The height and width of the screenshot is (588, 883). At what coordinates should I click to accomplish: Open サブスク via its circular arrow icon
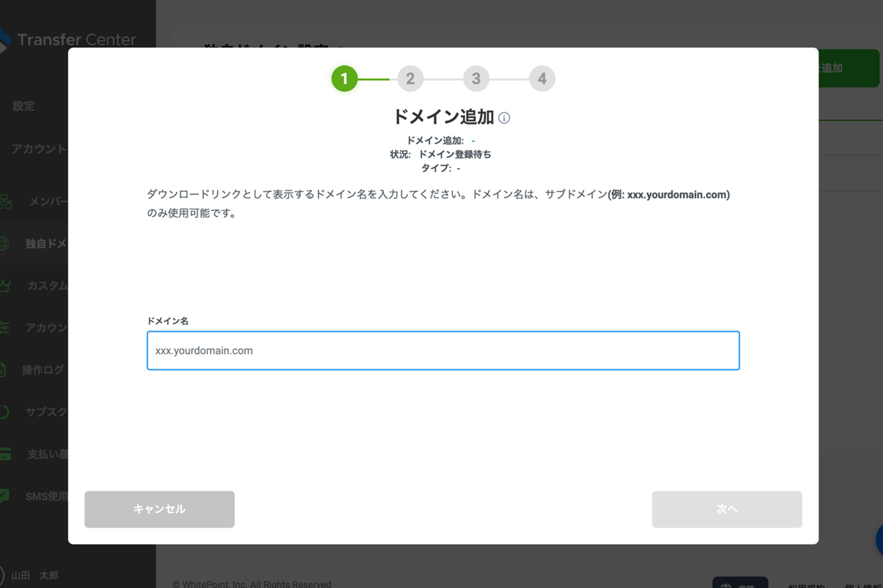pyautogui.click(x=4, y=411)
